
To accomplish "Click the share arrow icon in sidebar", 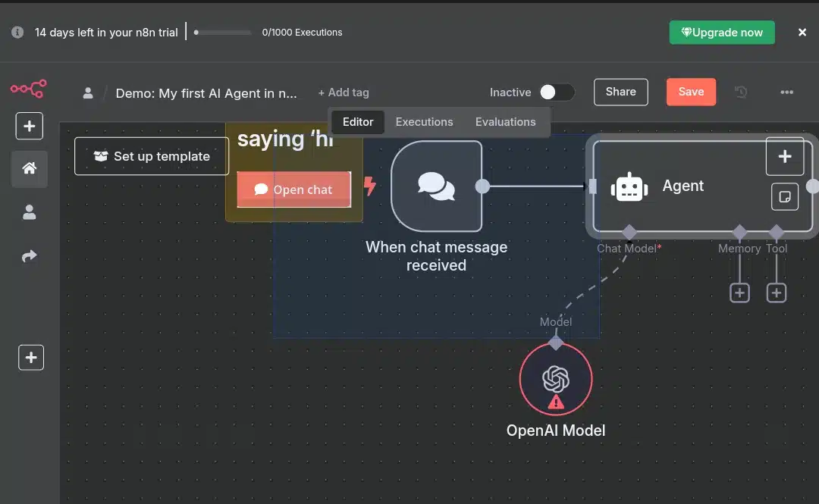I will coord(30,255).
